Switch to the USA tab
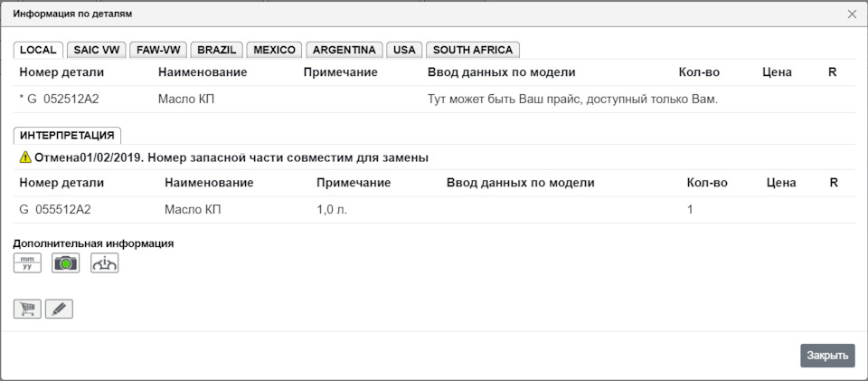This screenshot has height=381, width=868. (x=404, y=50)
